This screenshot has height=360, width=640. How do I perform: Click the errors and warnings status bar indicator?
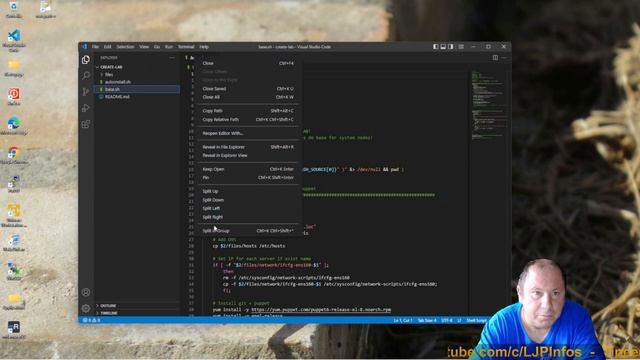tap(92, 320)
